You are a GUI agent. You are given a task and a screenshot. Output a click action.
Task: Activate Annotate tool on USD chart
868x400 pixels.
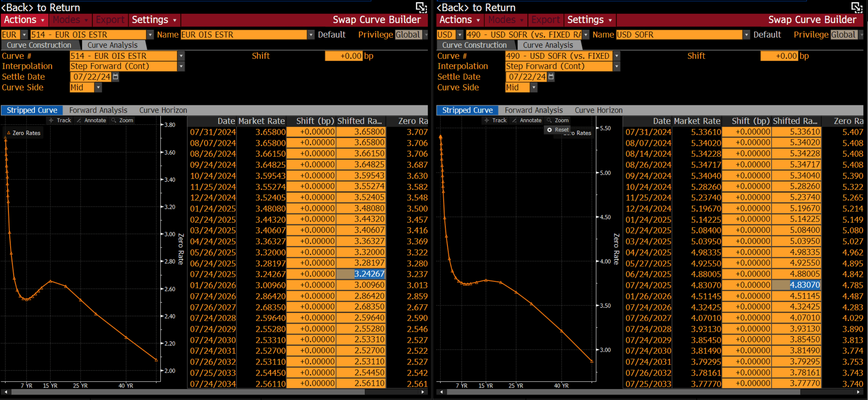[x=527, y=120]
